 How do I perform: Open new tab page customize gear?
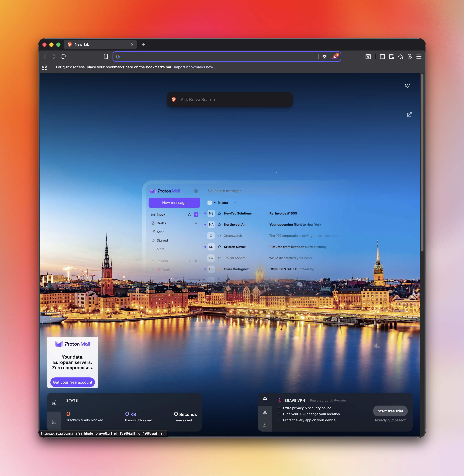[407, 85]
